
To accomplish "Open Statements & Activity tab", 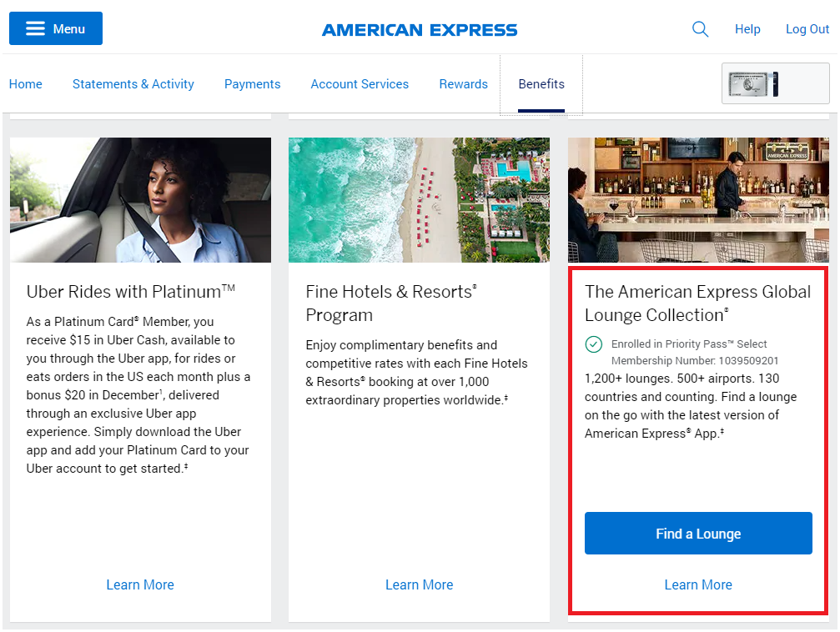I will pos(133,84).
